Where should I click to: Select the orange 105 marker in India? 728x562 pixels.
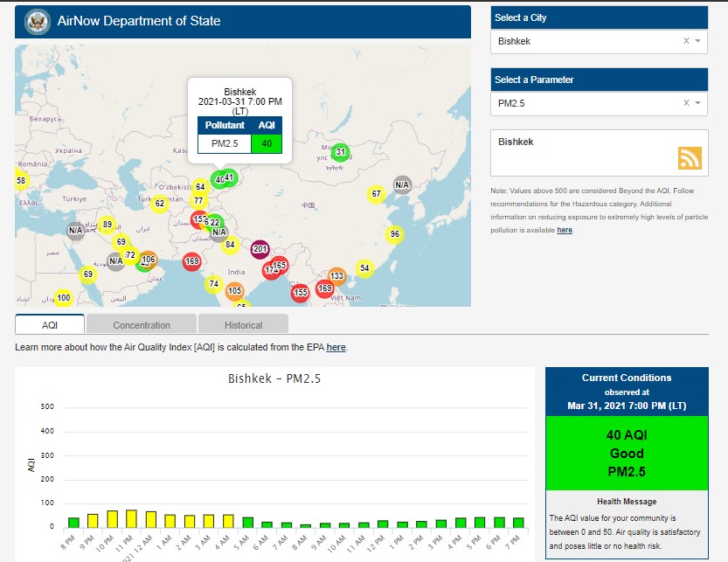234,291
